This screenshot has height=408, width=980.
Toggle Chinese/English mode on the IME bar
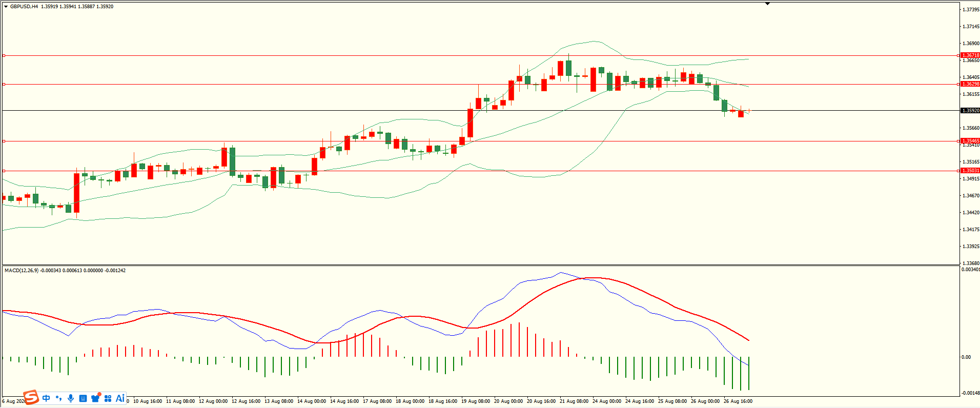tap(46, 398)
